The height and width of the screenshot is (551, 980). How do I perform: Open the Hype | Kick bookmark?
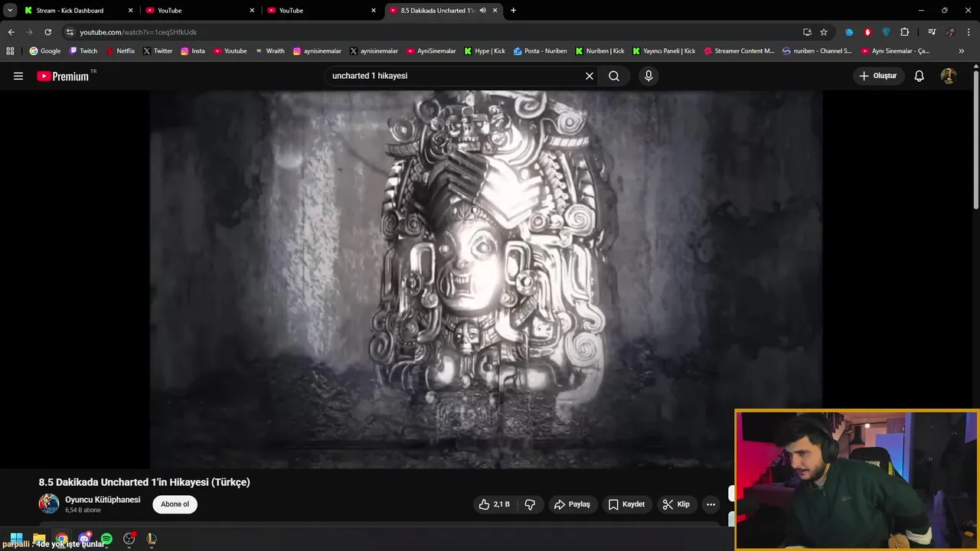coord(485,51)
